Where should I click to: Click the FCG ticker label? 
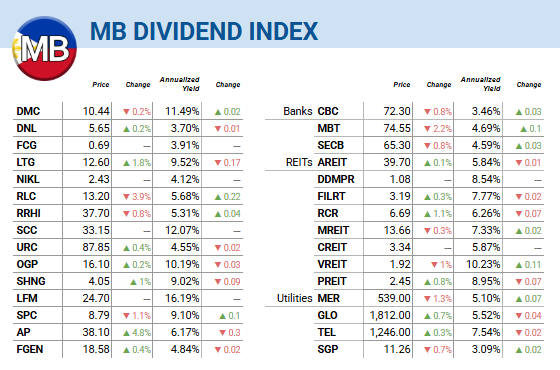(26, 145)
